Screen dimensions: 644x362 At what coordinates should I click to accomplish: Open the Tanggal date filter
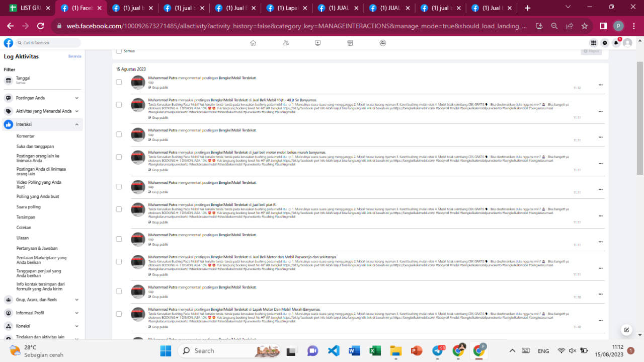43,81
